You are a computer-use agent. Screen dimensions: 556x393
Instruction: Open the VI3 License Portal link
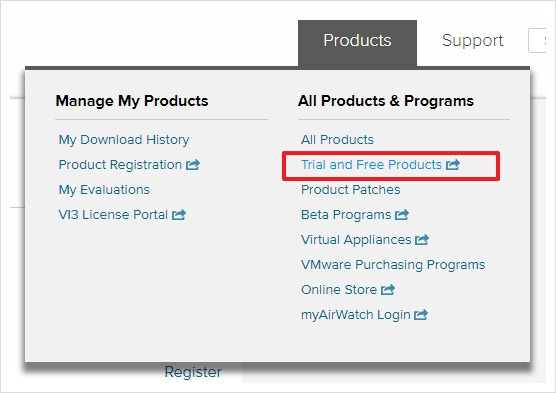tap(113, 215)
